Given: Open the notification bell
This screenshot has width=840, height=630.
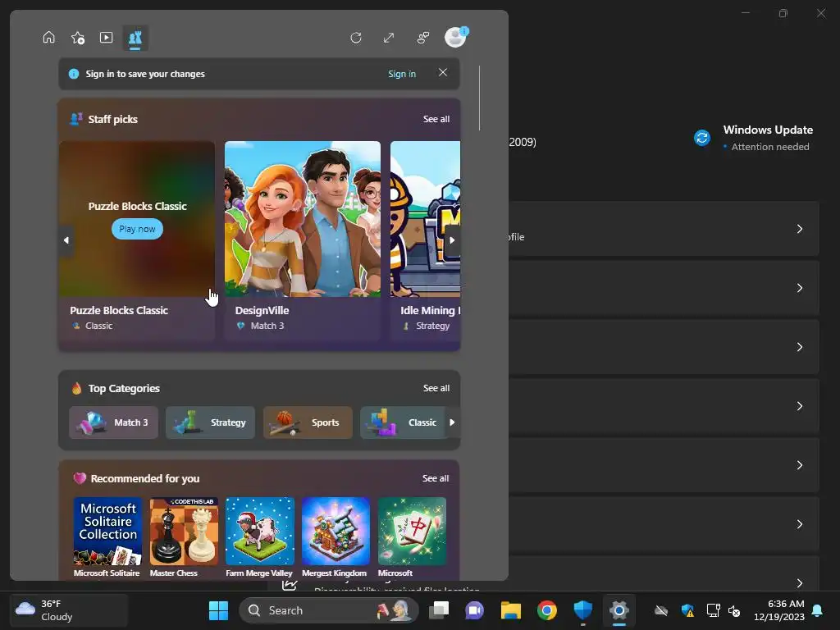Looking at the screenshot, I should pyautogui.click(x=818, y=610).
